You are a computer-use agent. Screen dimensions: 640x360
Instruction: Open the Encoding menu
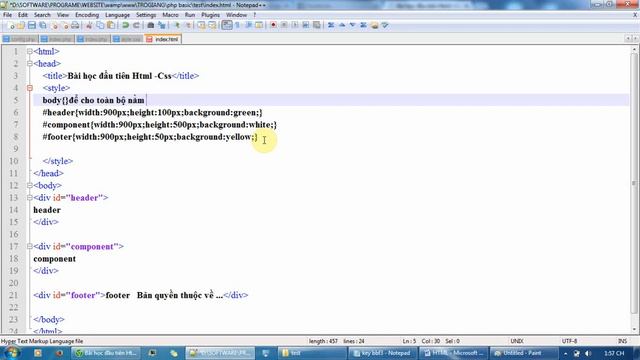click(x=87, y=15)
